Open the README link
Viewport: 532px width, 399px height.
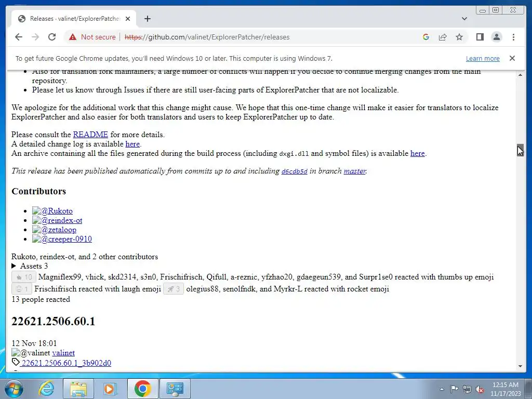[90, 135]
